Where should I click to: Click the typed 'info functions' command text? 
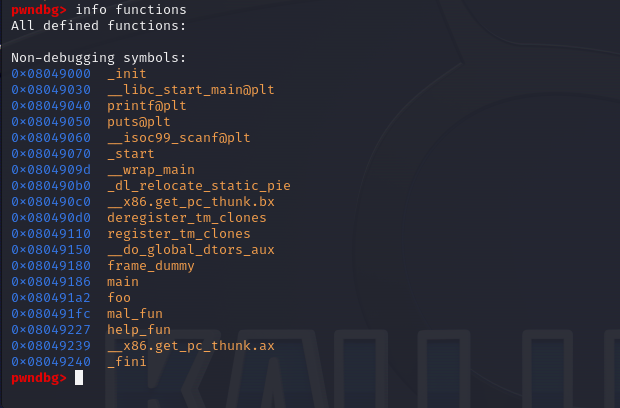131,10
